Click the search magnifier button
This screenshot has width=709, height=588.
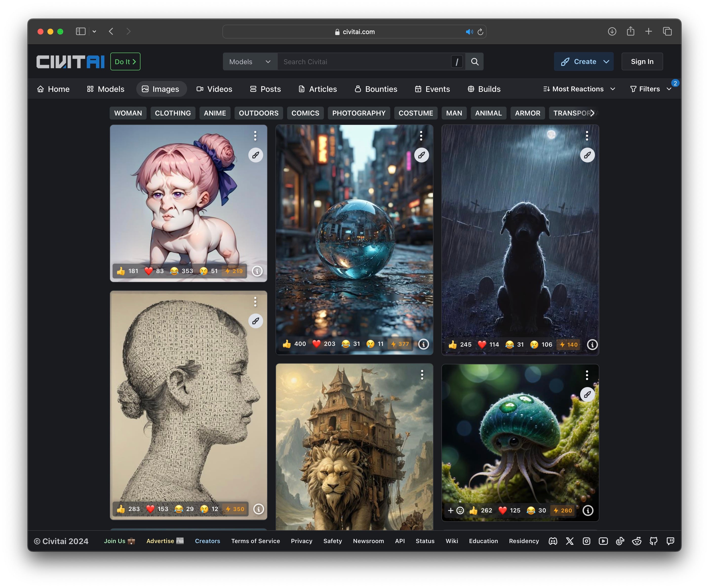474,62
